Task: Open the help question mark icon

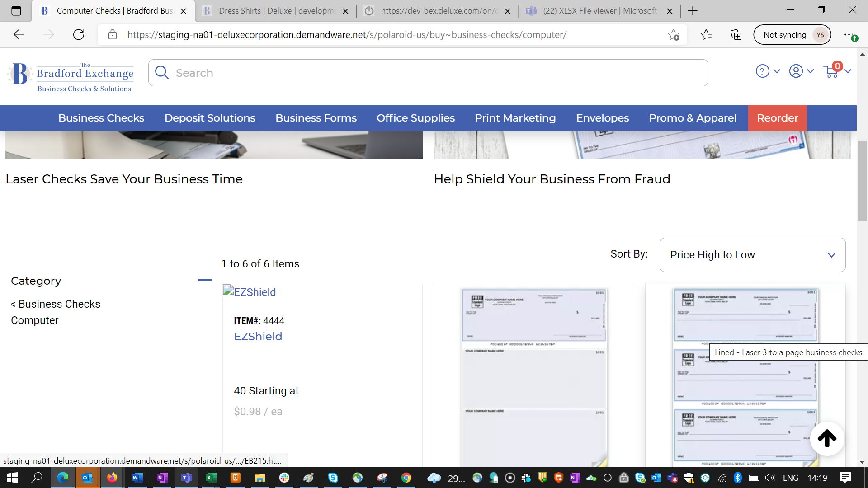Action: click(x=762, y=71)
